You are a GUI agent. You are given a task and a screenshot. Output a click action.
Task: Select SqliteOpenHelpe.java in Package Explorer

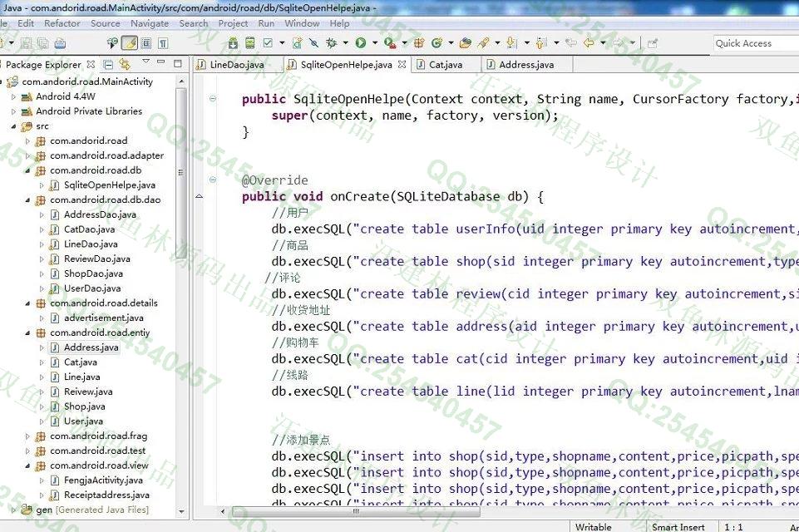(110, 185)
